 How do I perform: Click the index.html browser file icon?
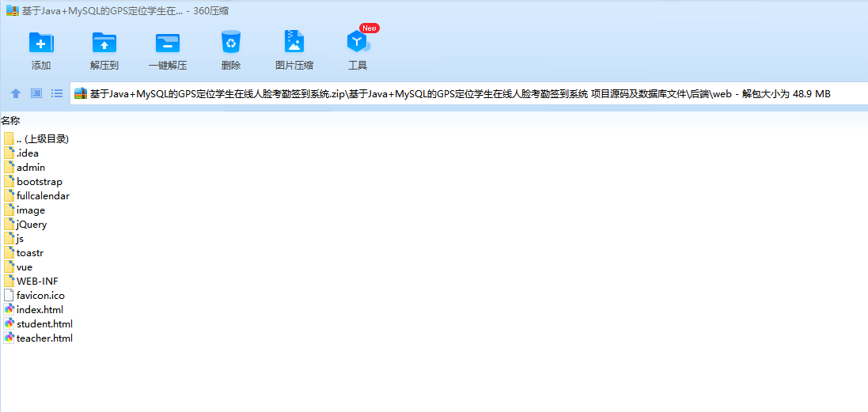(x=9, y=310)
